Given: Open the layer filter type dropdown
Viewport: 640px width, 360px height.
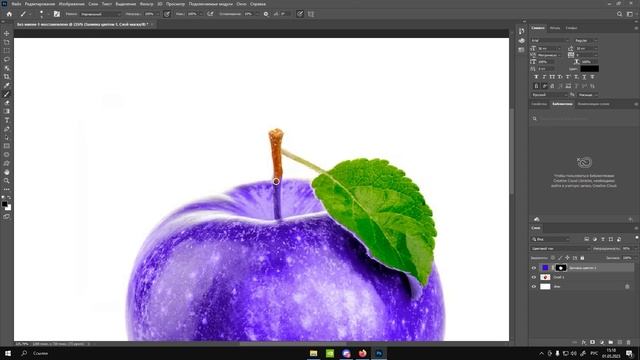Looking at the screenshot, I should click(x=551, y=239).
